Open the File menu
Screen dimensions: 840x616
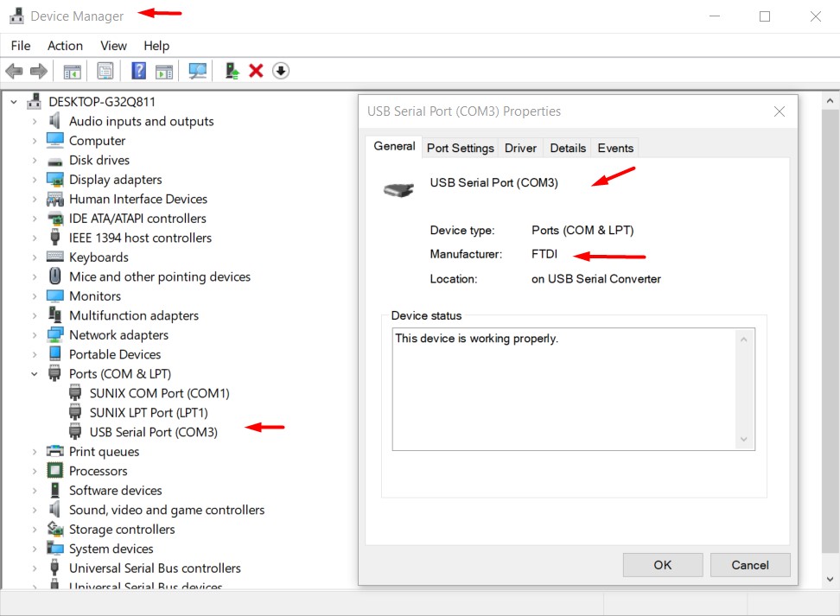click(21, 46)
